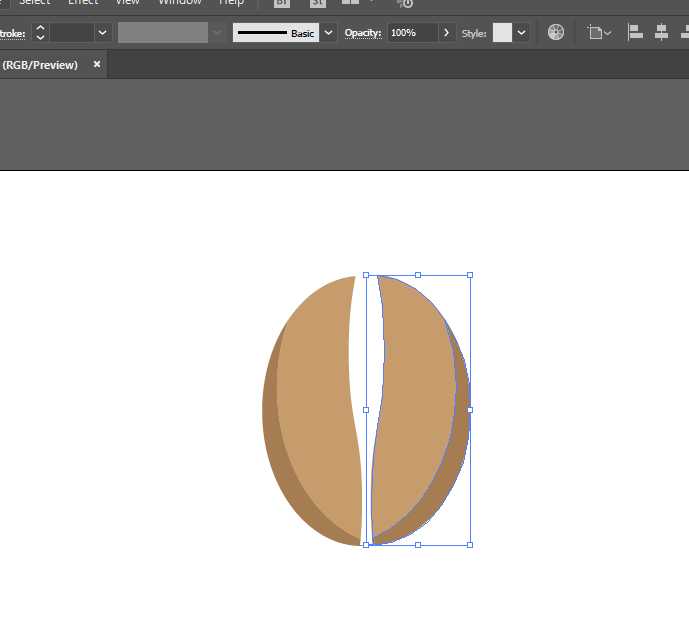
Task: Open the Window menu
Action: click(180, 3)
